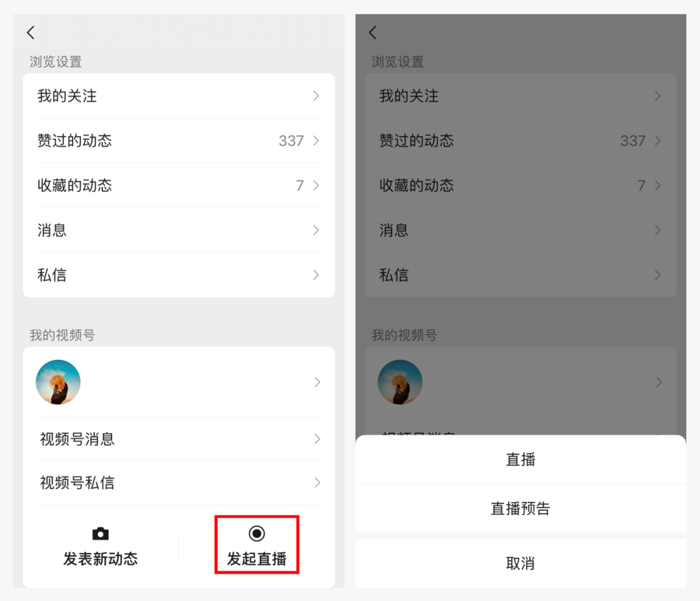Open 视频号私信 entry
700x601 pixels.
(179, 482)
